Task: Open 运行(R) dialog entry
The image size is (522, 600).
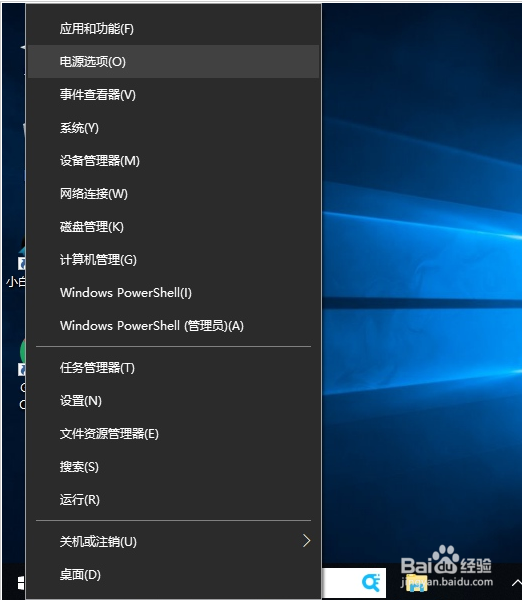Action: tap(173, 499)
